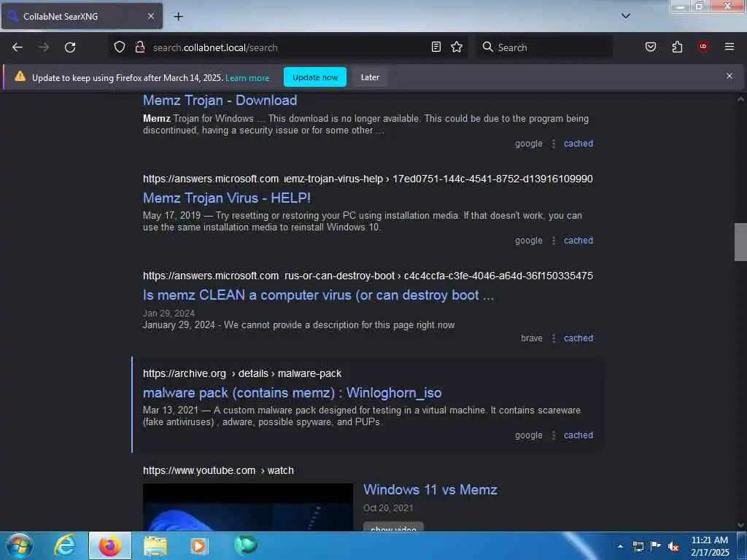The width and height of the screenshot is (747, 560).
Task: Open the taskbar clock showing 11:21 AM
Action: 710,546
